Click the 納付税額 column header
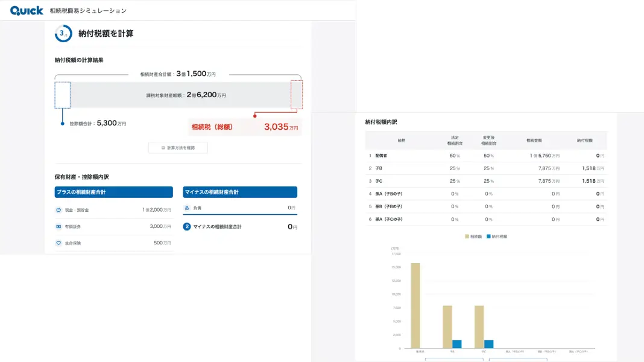644x362 pixels. coord(584,141)
